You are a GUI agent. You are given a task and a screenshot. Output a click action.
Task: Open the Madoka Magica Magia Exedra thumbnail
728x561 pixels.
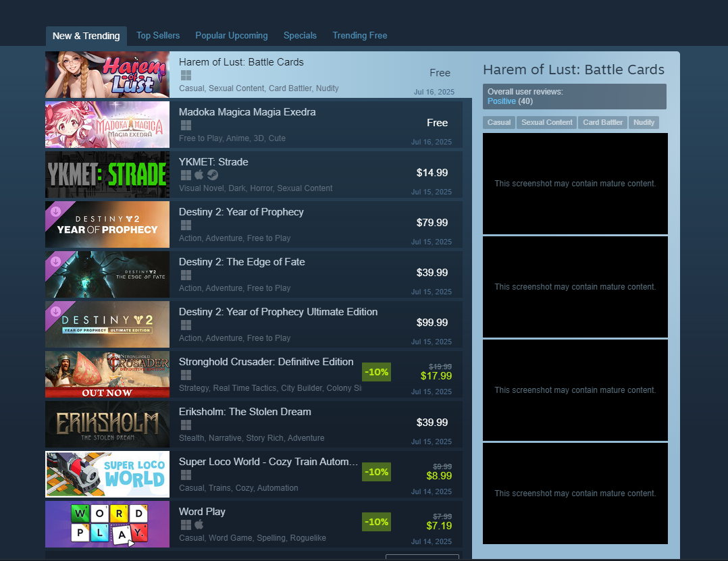tap(107, 124)
